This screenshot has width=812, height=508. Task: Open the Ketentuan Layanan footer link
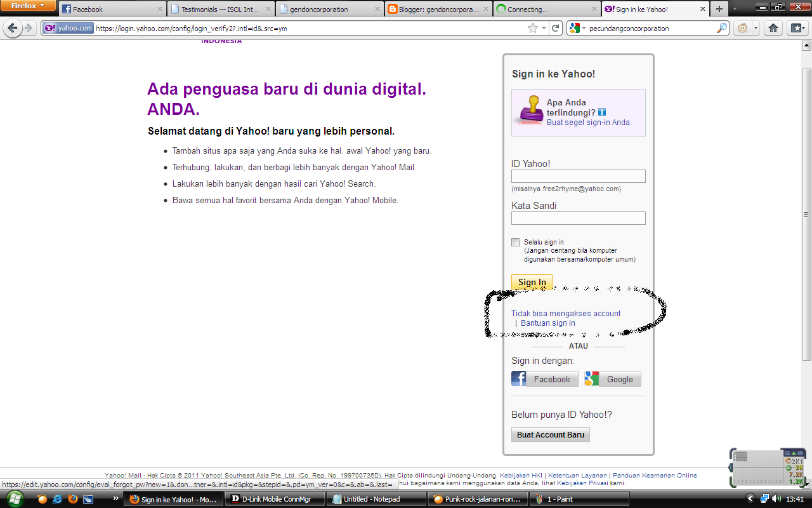[x=577, y=475]
